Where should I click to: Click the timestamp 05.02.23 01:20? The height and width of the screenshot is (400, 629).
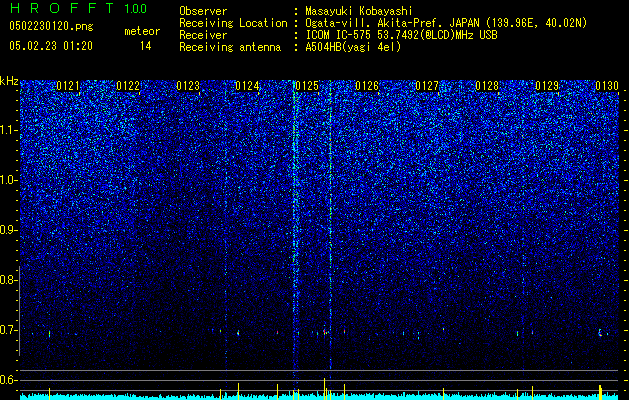tap(51, 46)
